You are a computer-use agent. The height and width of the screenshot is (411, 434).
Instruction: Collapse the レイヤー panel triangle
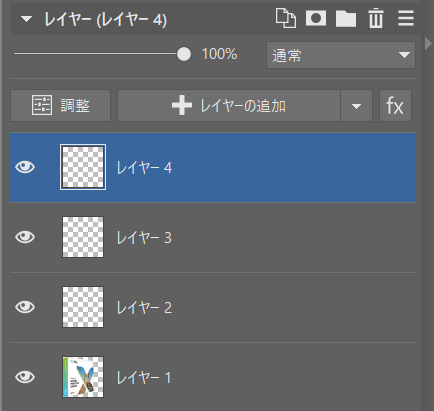click(x=26, y=19)
